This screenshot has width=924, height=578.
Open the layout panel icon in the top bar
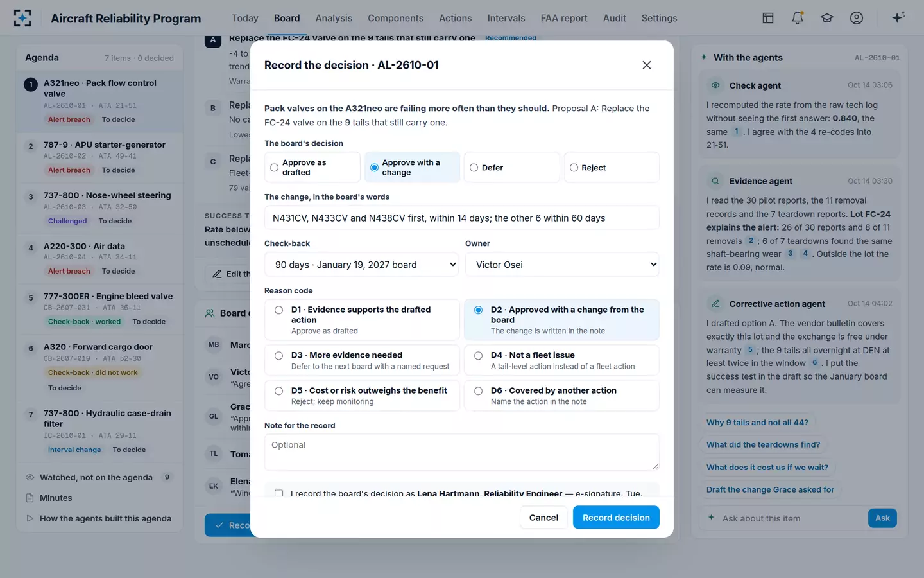click(768, 18)
